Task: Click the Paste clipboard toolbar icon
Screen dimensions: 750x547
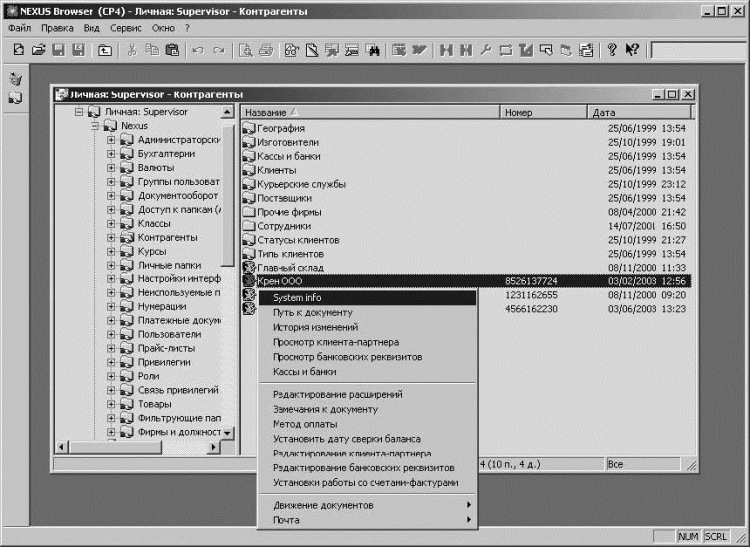Action: 172,49
